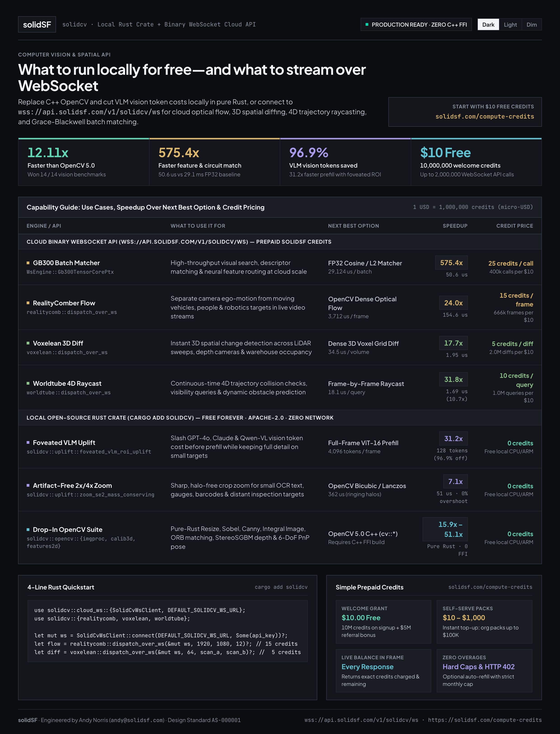Click the '25 credits / call' price

[511, 263]
